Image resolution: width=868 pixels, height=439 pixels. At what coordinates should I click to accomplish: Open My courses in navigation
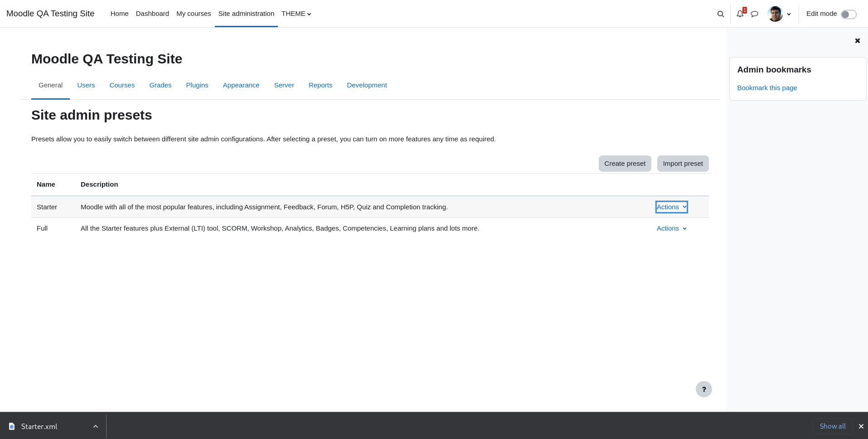coord(194,14)
